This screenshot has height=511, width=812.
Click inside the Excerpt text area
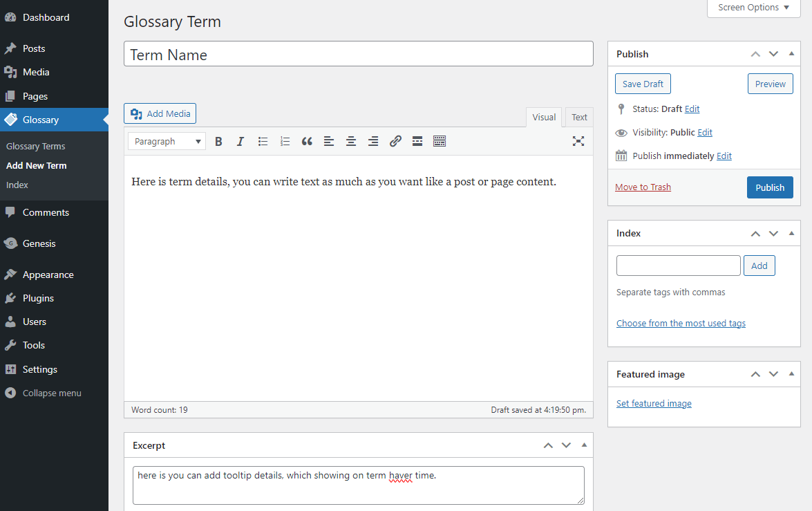click(359, 485)
